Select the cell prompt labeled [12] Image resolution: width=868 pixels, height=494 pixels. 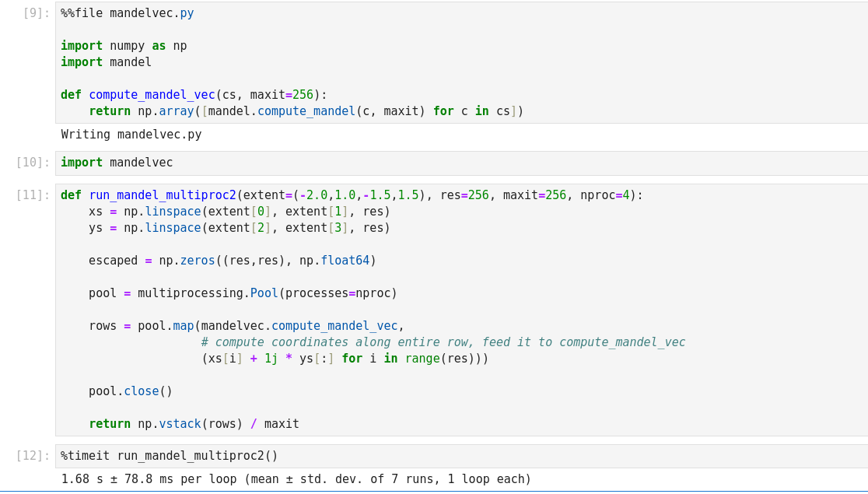(33, 456)
